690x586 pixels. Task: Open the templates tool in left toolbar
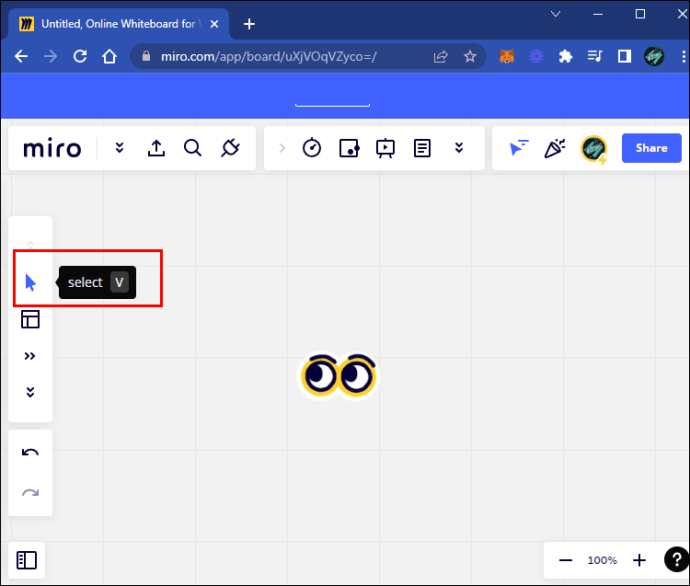point(30,319)
